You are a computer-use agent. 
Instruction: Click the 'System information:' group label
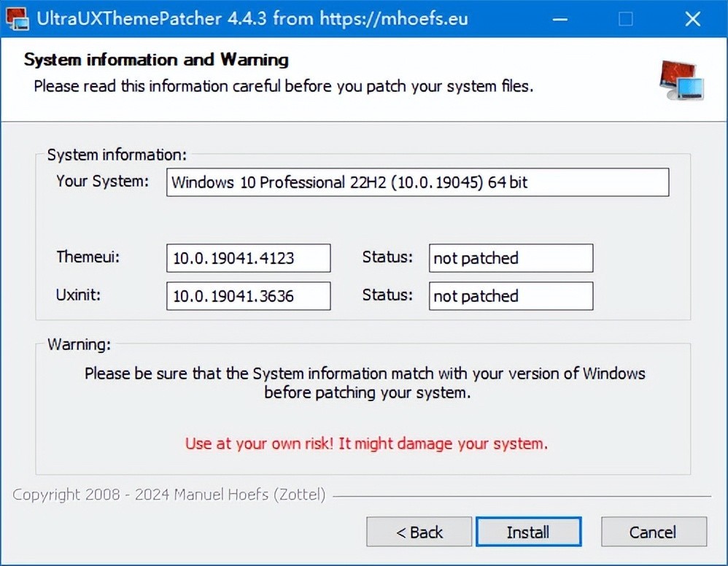pyautogui.click(x=117, y=155)
